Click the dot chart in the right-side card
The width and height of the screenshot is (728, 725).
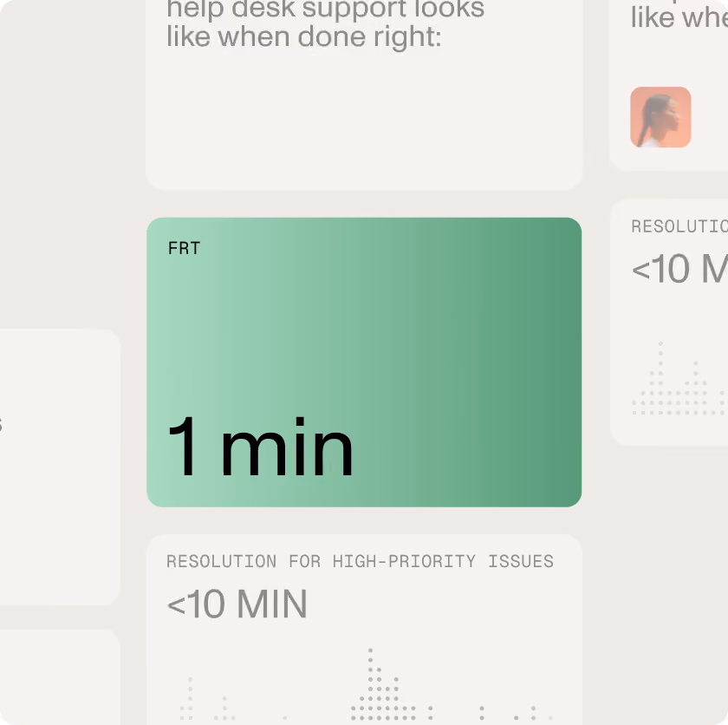click(x=679, y=378)
